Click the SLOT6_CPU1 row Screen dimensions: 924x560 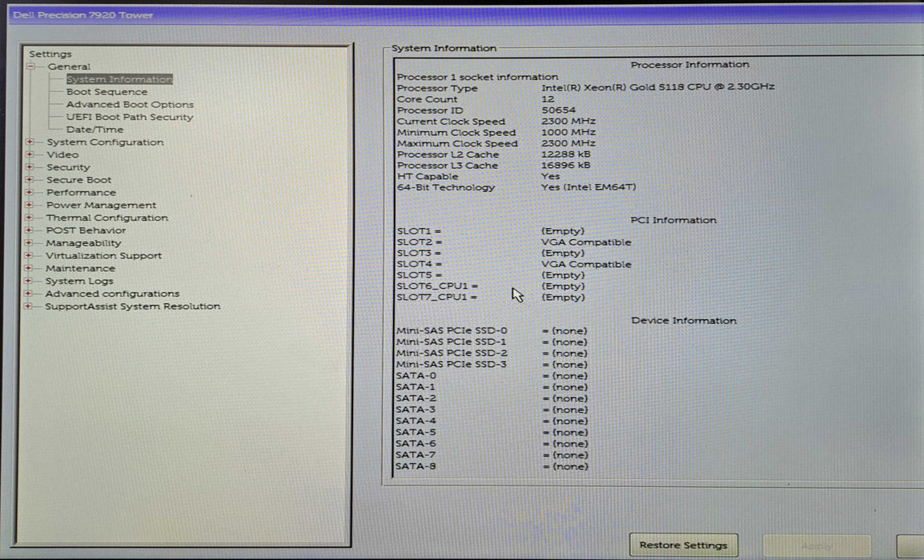pyautogui.click(x=490, y=286)
